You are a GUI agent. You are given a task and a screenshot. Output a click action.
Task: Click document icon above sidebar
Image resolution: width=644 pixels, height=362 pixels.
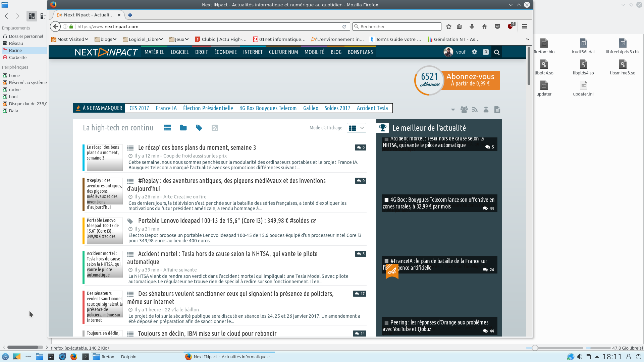tap(497, 110)
